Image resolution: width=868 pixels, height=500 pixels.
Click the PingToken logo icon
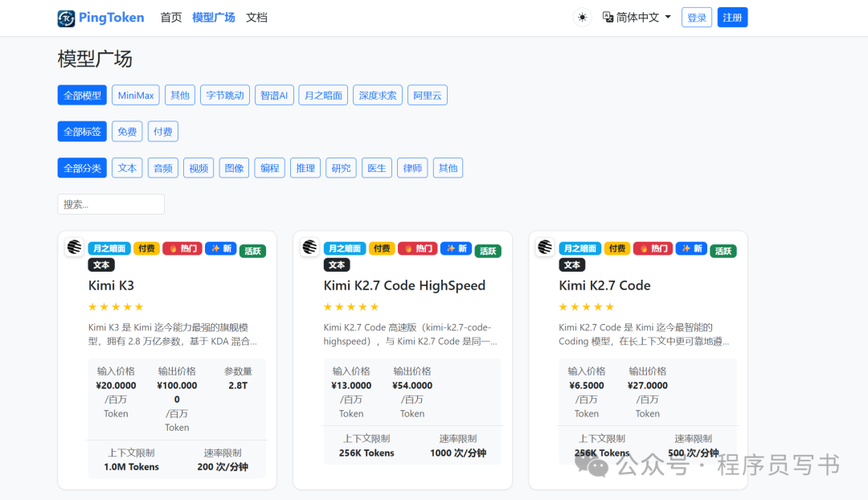[x=66, y=18]
